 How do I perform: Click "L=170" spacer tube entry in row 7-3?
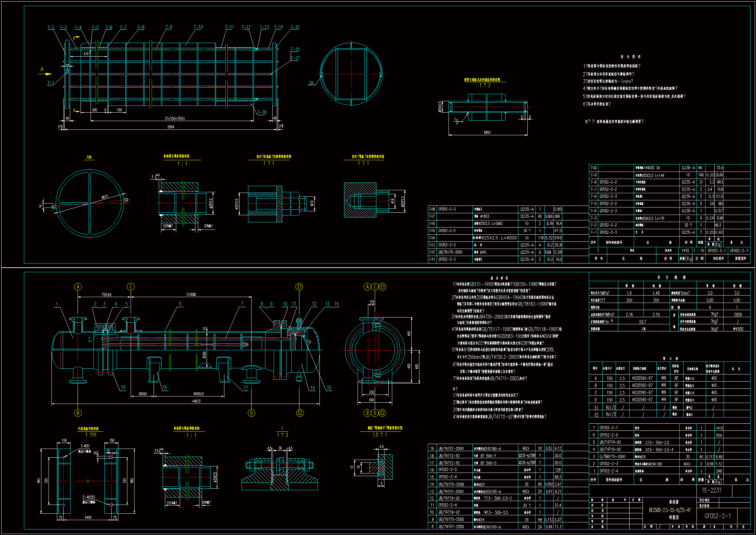pyautogui.click(x=660, y=218)
